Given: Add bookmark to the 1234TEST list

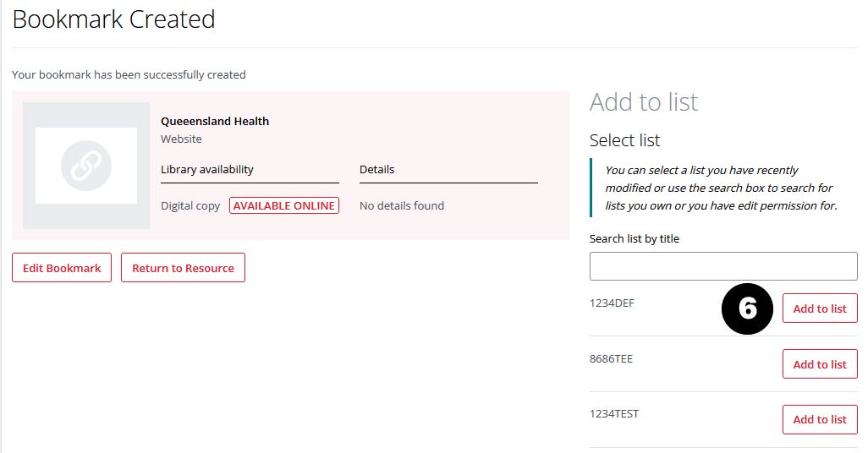Looking at the screenshot, I should pyautogui.click(x=819, y=419).
